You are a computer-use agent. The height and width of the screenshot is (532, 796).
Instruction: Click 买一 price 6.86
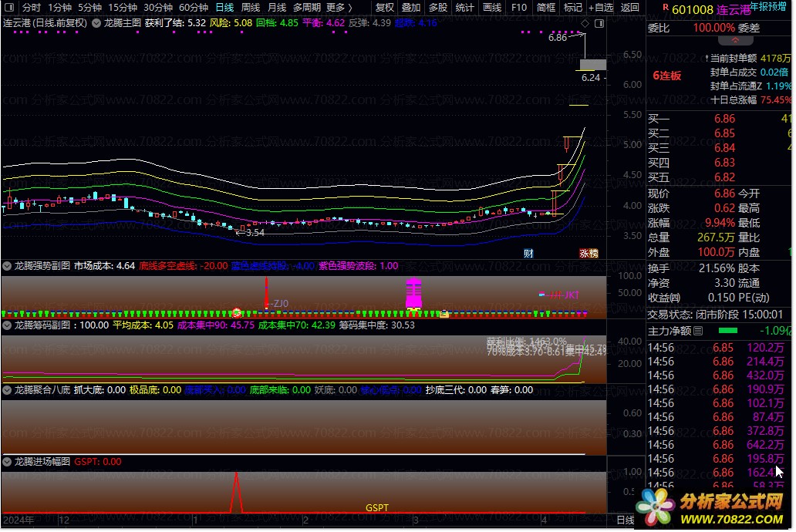coord(724,118)
